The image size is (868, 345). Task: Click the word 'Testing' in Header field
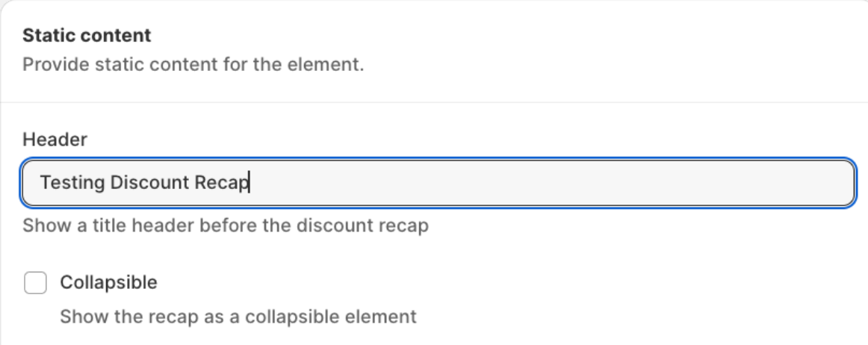point(72,182)
